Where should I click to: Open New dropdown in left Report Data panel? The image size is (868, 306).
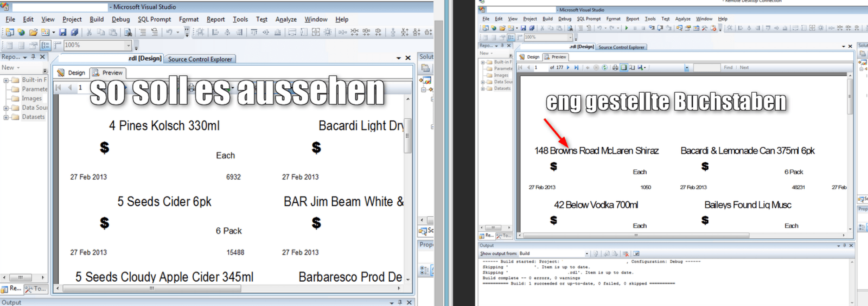11,68
